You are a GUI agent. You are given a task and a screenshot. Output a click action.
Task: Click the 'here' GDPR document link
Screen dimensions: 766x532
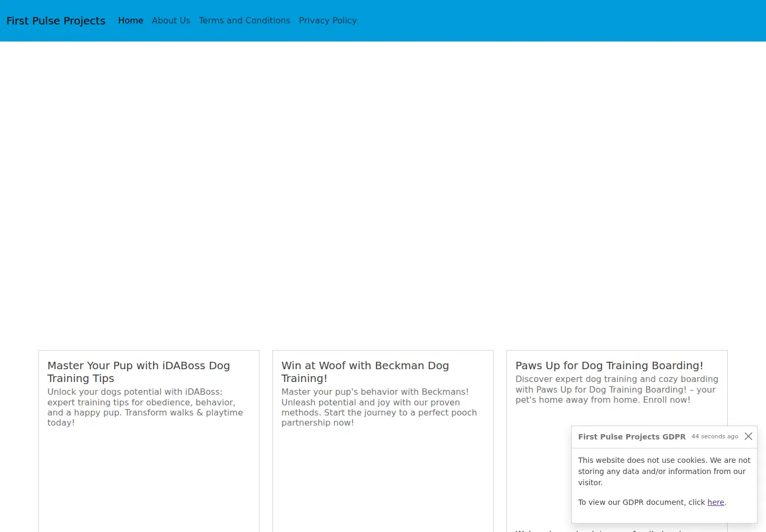715,502
